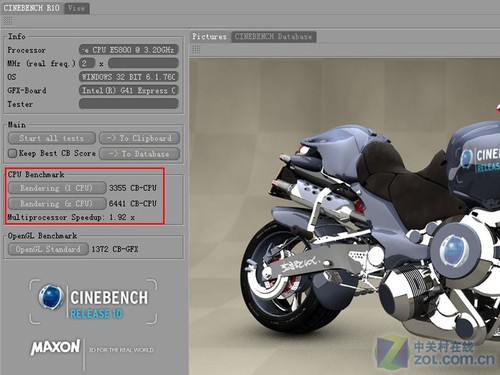Click the 3355 CB-CPU score text
The height and width of the screenshot is (375, 500).
click(133, 188)
